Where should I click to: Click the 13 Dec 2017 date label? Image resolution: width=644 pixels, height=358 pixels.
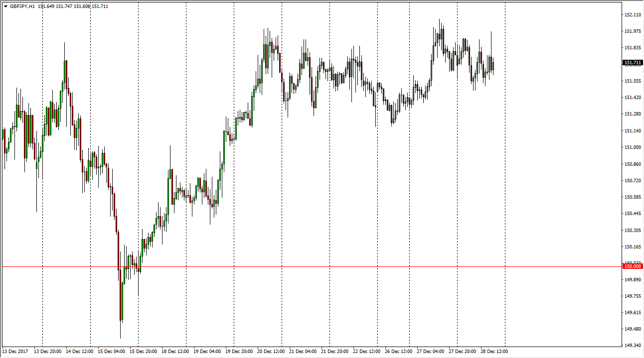click(15, 352)
